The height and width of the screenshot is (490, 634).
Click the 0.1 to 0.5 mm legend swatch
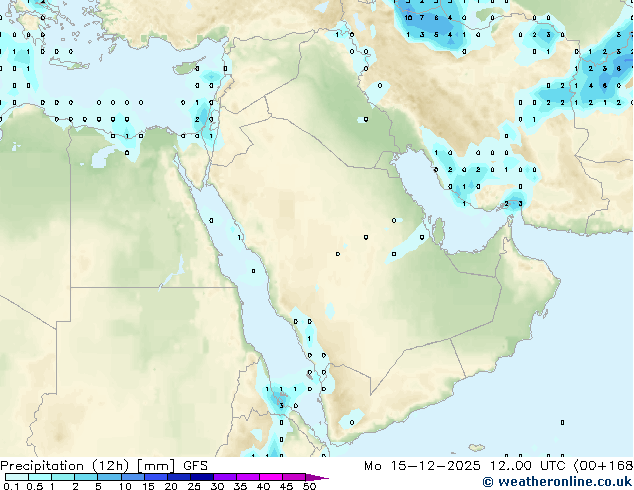point(17,477)
